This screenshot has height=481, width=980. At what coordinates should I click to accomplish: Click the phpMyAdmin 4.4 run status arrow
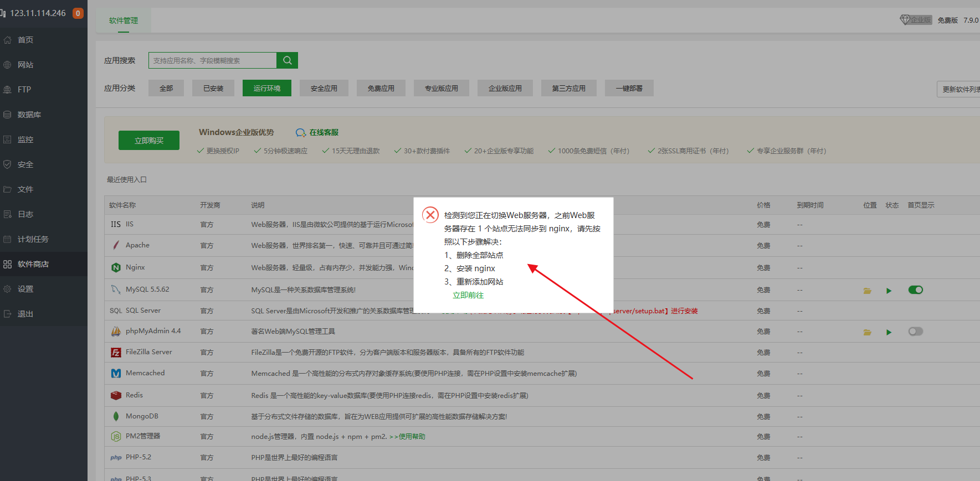[889, 332]
